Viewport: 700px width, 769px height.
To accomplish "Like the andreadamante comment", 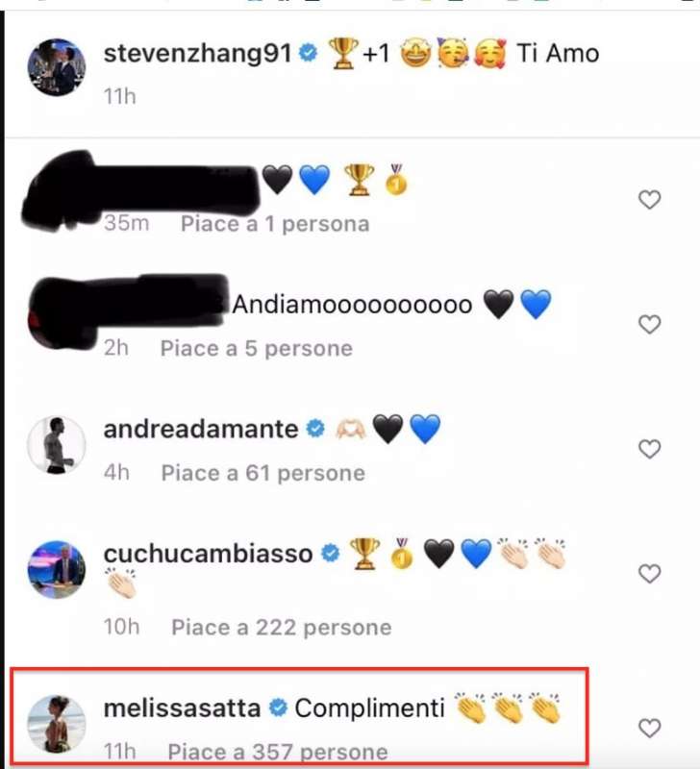I will pos(649,449).
